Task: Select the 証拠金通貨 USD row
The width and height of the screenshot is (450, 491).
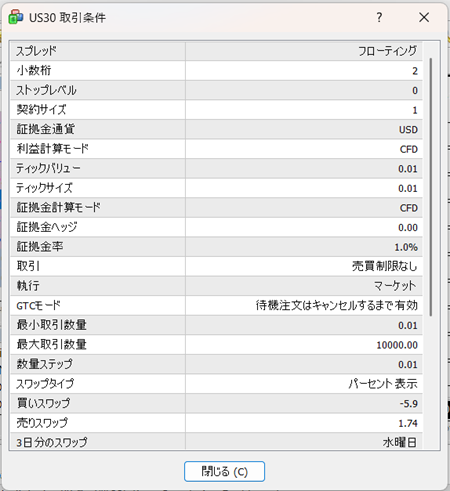Action: pos(216,129)
